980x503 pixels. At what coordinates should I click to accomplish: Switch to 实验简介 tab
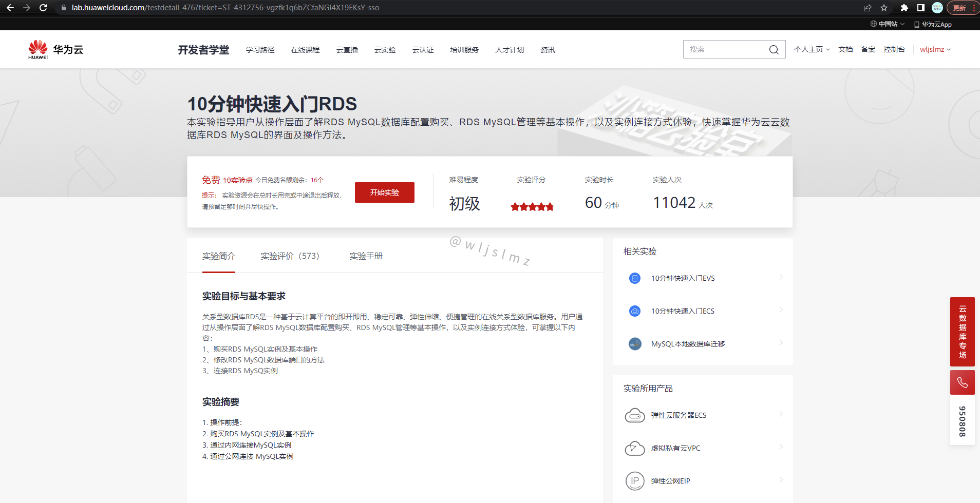(x=218, y=256)
